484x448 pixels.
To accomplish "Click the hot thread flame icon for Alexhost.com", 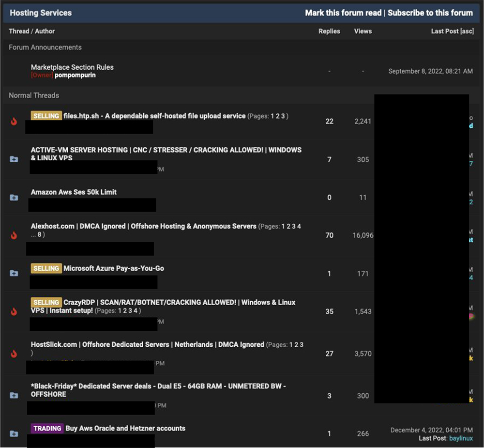I will pyautogui.click(x=14, y=236).
